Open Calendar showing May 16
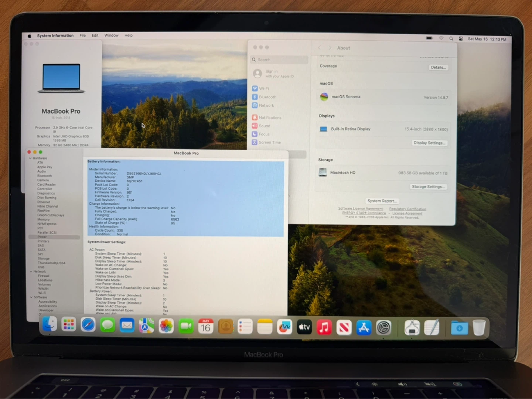The width and height of the screenshot is (532, 399). (206, 327)
